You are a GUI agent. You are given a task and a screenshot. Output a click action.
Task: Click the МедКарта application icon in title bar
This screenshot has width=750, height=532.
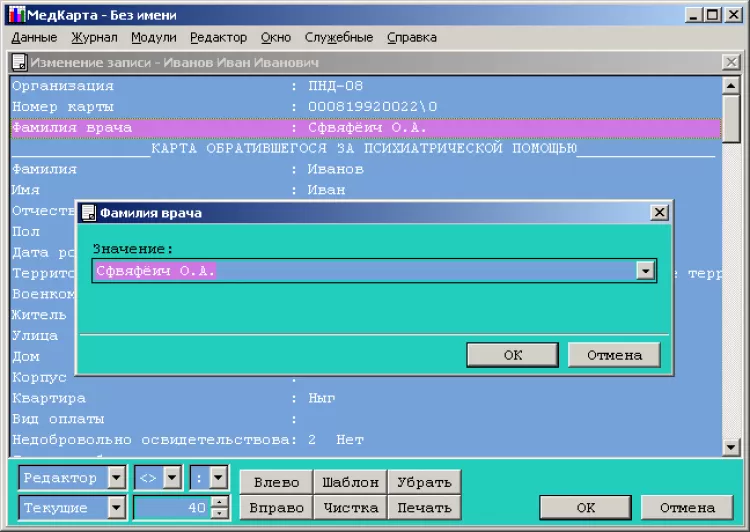[x=17, y=15]
